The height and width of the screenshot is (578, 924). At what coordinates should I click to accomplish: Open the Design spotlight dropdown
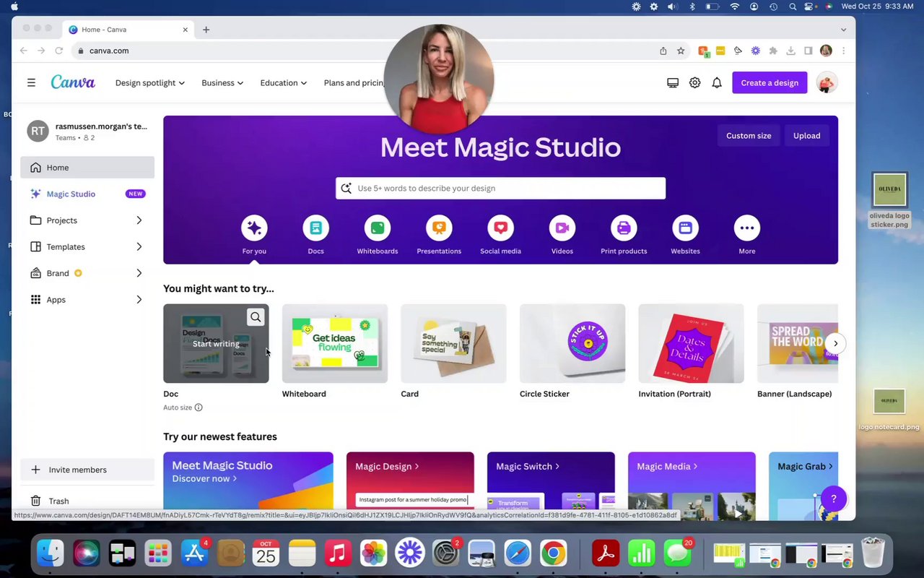click(x=150, y=82)
